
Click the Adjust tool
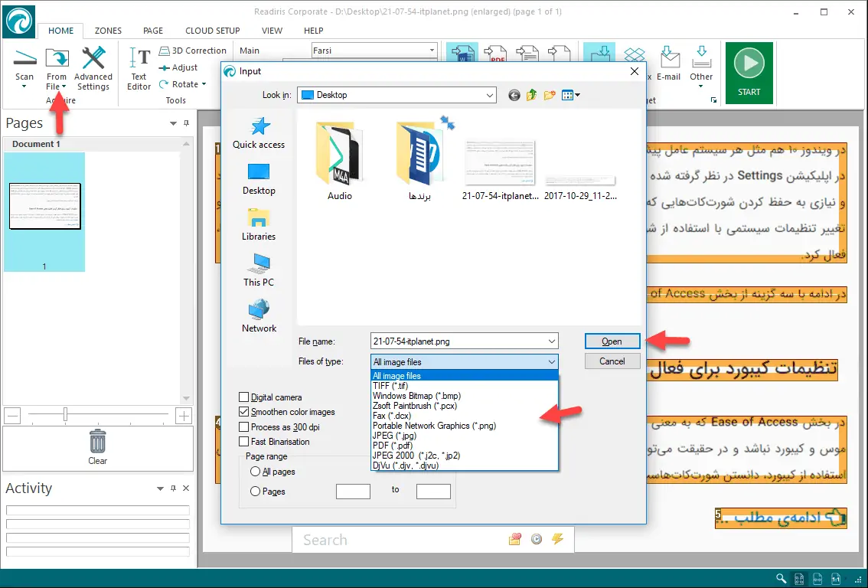pyautogui.click(x=178, y=67)
